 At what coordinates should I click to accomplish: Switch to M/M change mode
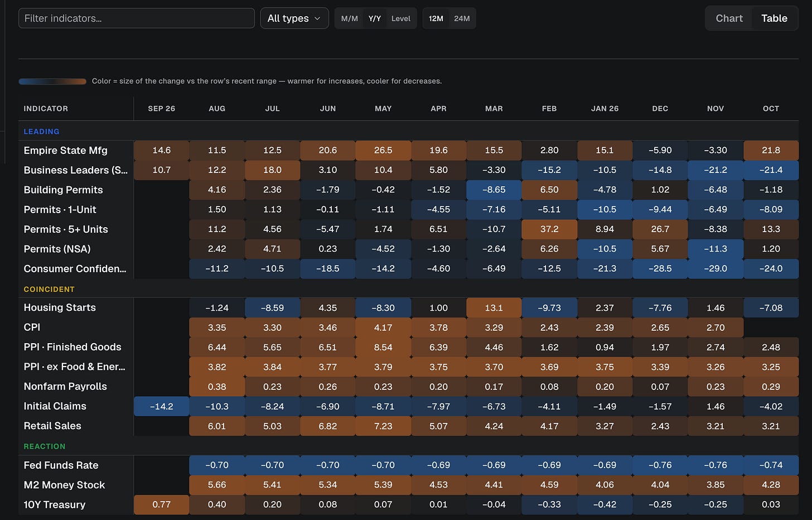point(350,18)
